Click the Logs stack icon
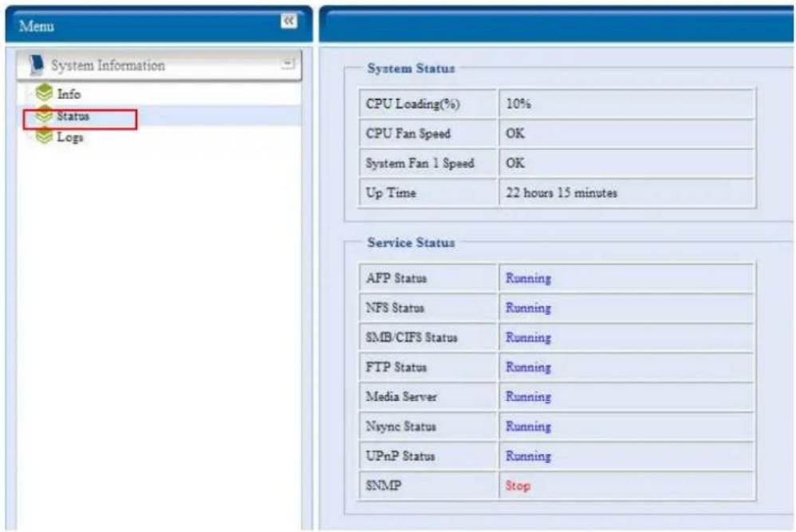Viewport: 796px width, 532px height. [44, 136]
